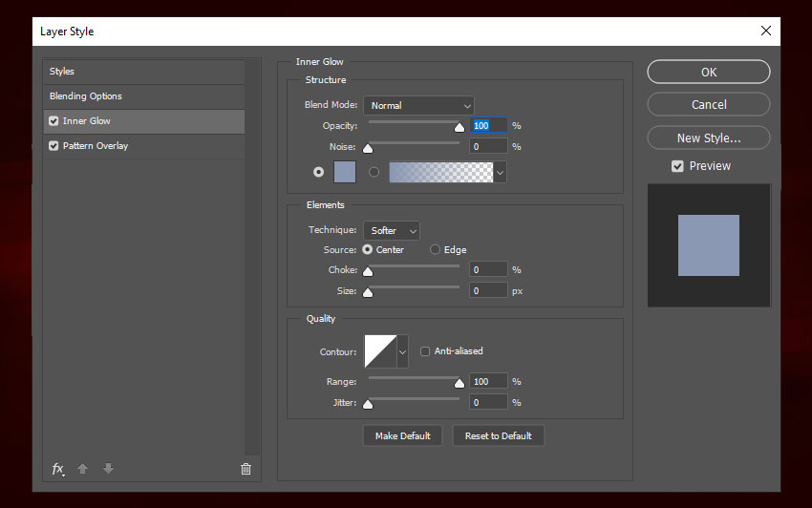Click the Reset to Default button
The image size is (812, 508).
(498, 435)
